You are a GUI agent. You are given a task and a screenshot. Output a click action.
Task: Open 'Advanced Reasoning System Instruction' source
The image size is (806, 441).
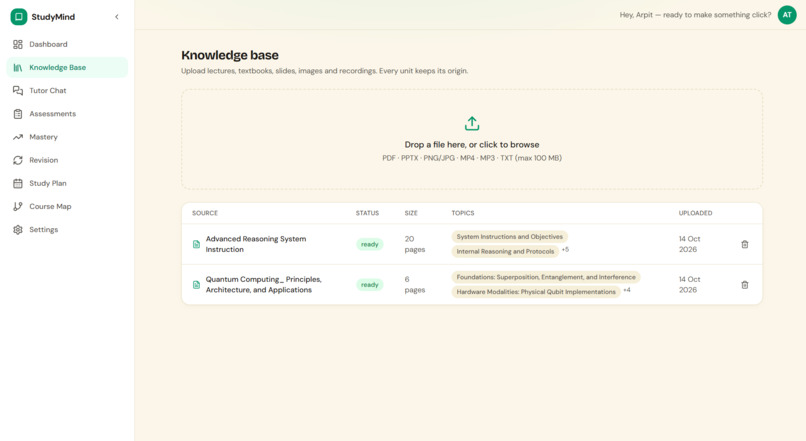point(255,244)
